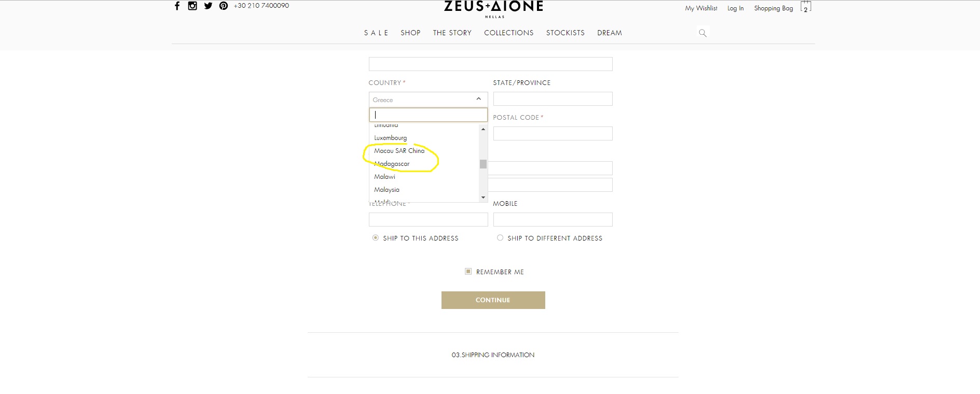980x394 pixels.
Task: Open the search magnifier icon
Action: click(703, 33)
